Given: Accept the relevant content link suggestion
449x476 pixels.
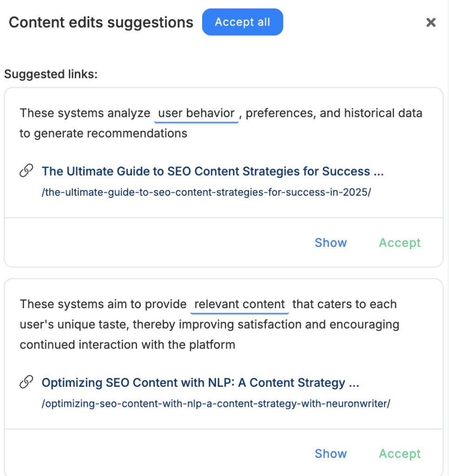Looking at the screenshot, I should click(x=400, y=454).
